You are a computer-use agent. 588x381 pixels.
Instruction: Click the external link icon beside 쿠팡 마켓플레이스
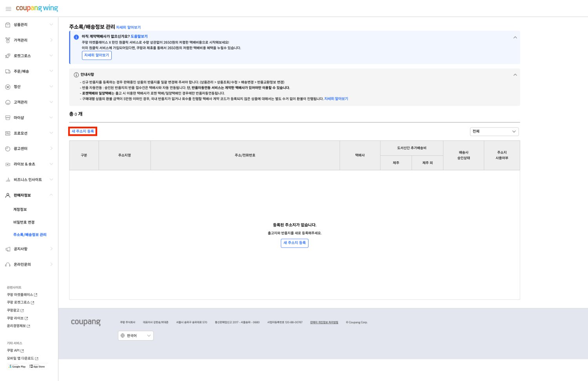(36, 295)
